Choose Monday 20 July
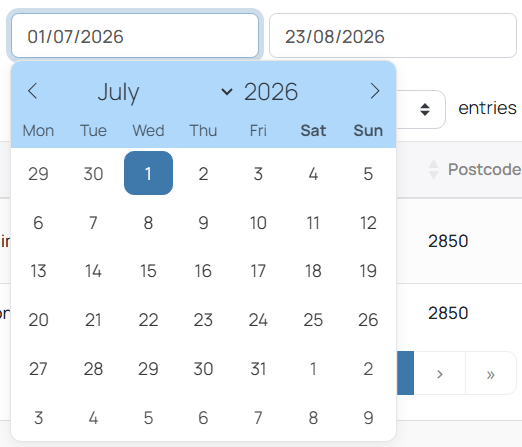The height and width of the screenshot is (447, 522). click(x=38, y=320)
